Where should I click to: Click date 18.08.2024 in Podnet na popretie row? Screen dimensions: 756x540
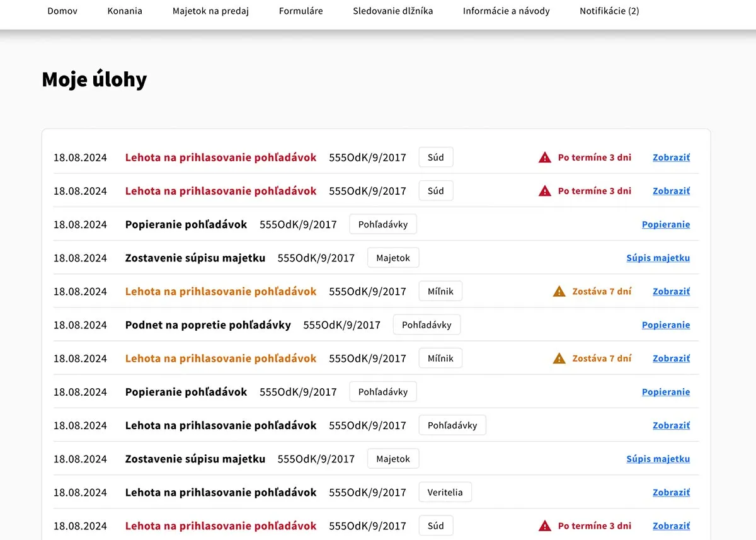click(x=80, y=325)
